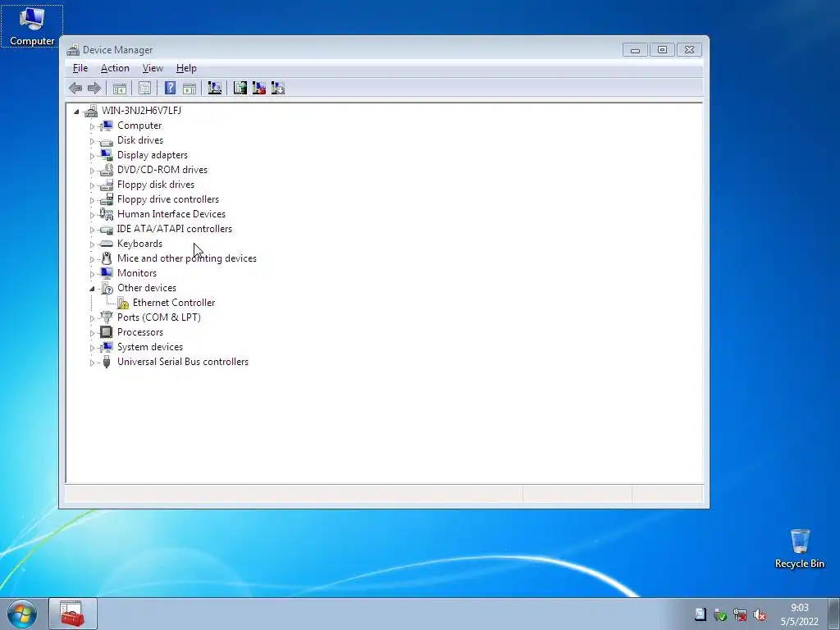Collapse the WIN-3NJ2H6V7LFJ root node arrow
The image size is (840, 630).
point(76,112)
